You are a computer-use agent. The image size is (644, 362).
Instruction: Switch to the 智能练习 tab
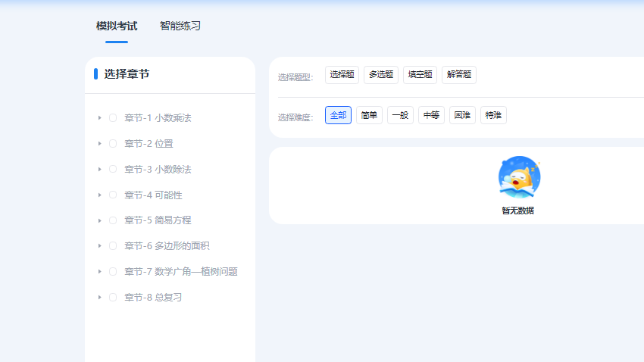[x=180, y=26]
